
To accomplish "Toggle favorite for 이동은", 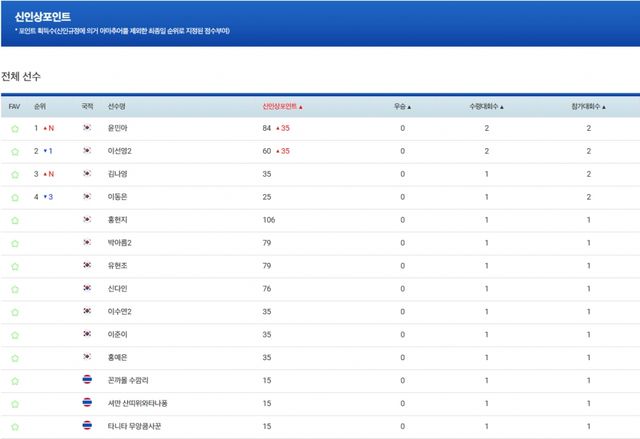I will 14,197.
